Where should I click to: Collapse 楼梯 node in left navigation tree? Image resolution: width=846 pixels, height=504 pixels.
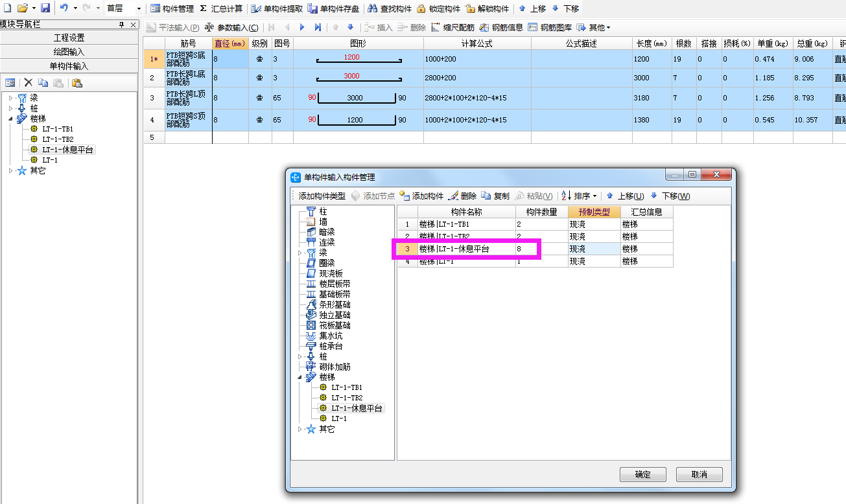coord(11,119)
